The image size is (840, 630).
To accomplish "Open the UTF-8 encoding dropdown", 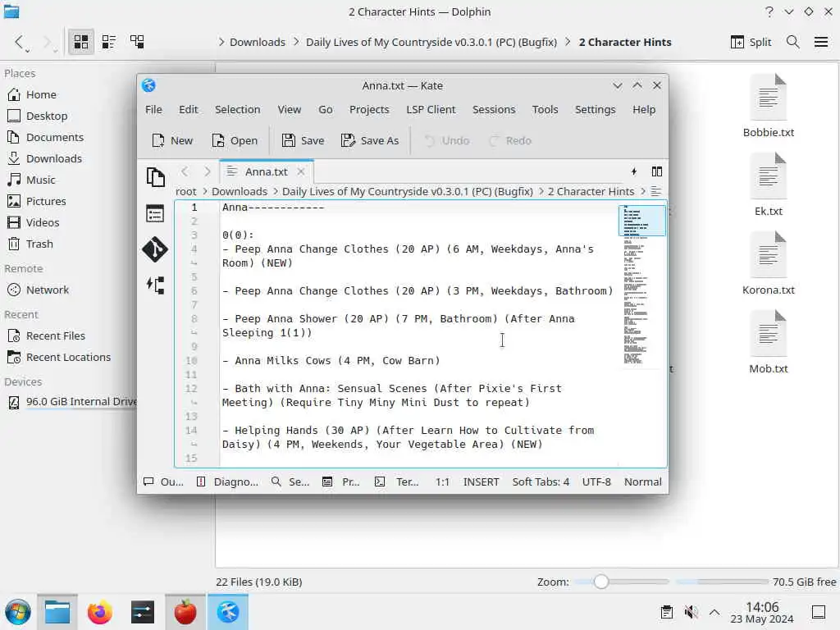I will 596,482.
